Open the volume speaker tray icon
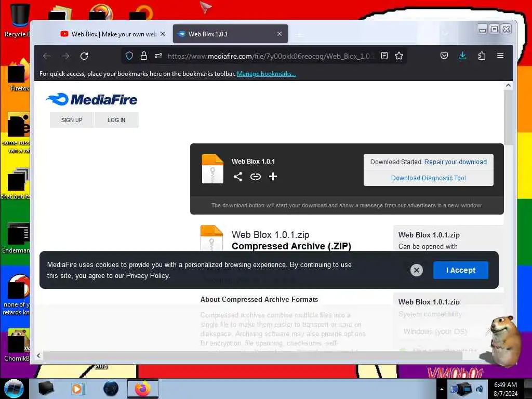Viewport: 532px width, 399px height. [x=480, y=389]
